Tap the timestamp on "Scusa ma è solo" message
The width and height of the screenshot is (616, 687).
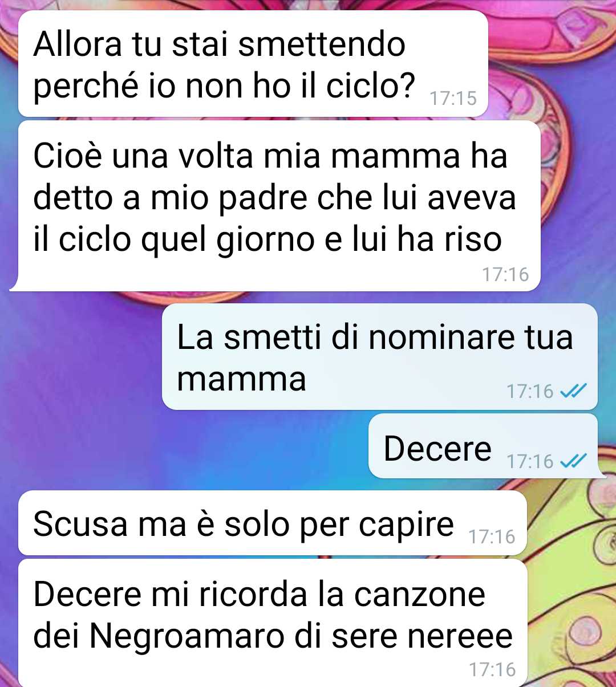492,536
